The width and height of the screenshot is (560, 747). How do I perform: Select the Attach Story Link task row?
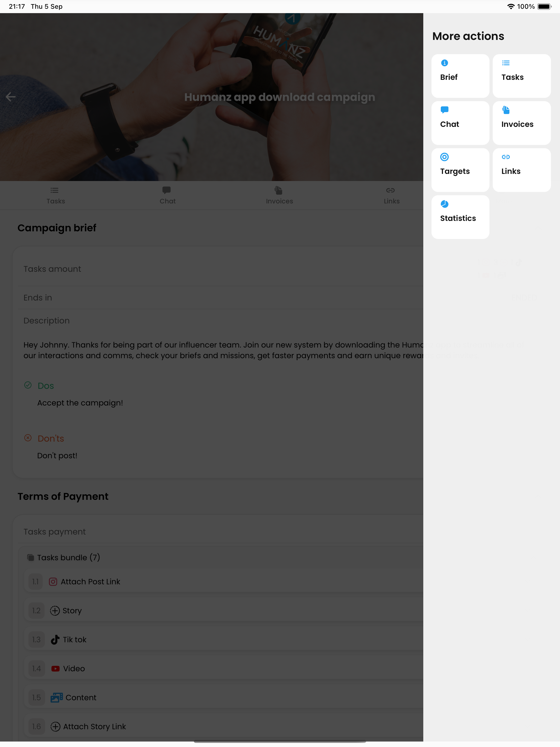click(223, 726)
